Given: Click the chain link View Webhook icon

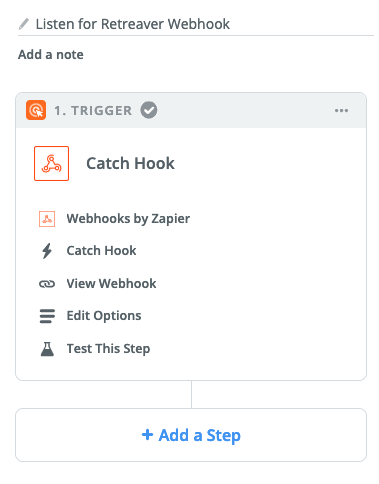Looking at the screenshot, I should tap(47, 284).
